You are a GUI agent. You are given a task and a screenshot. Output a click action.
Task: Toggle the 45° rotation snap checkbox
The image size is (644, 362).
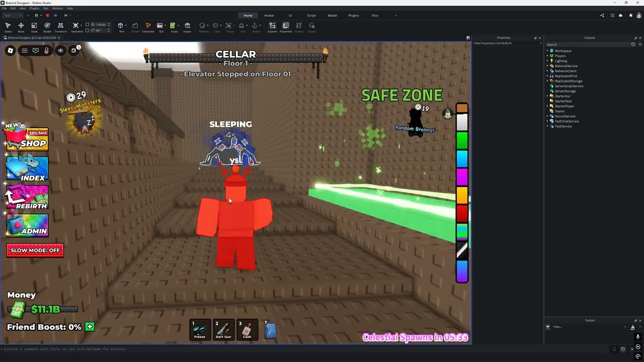tap(87, 30)
